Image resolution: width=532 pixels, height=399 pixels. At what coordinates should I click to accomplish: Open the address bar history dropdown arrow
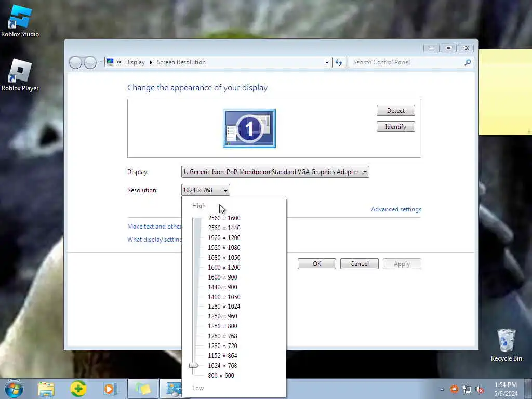coord(327,62)
